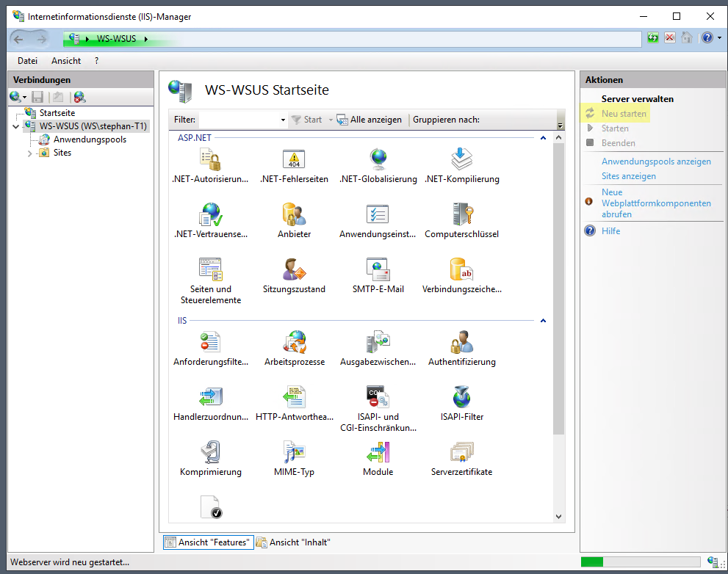Click the refresh page icon in address bar

(653, 38)
